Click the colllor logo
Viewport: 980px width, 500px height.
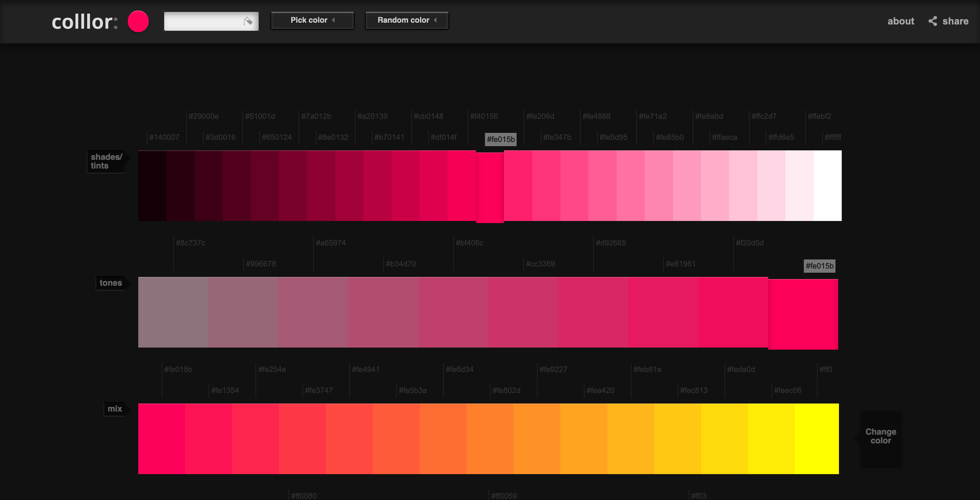click(84, 22)
